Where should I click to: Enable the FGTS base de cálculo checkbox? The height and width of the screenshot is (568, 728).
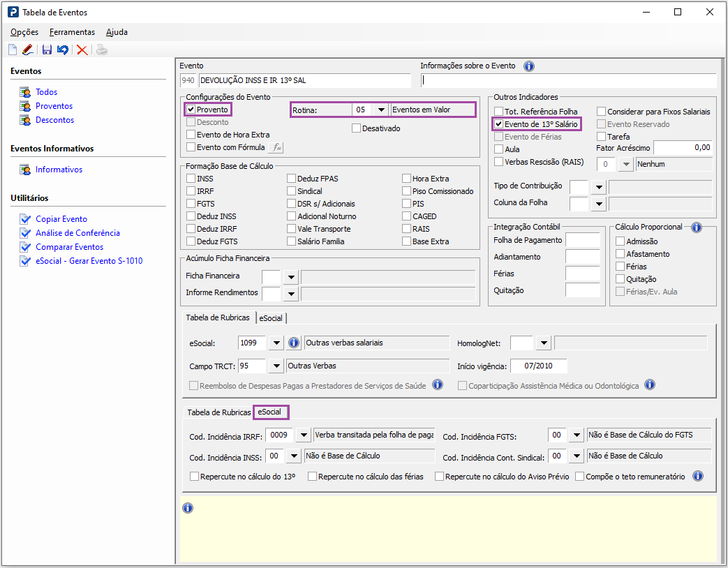click(191, 204)
